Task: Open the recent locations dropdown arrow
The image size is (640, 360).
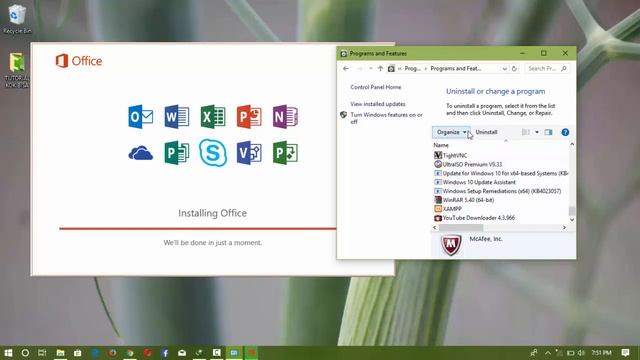Action: 370,69
